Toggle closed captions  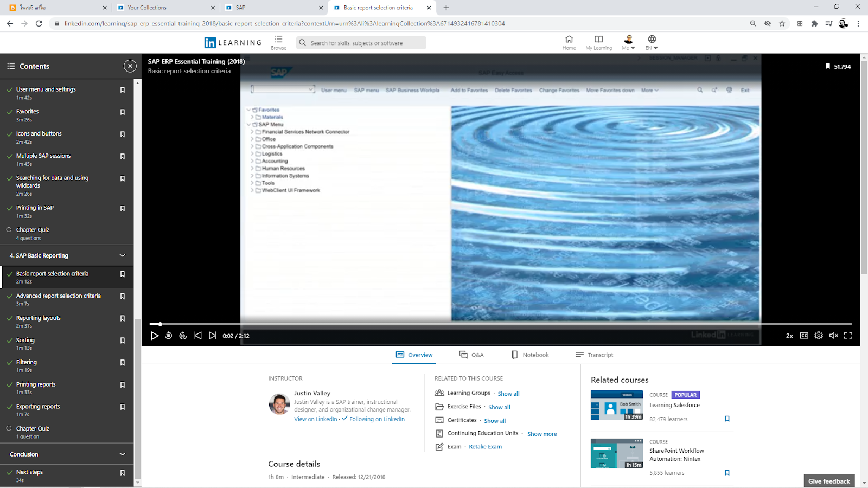(804, 336)
